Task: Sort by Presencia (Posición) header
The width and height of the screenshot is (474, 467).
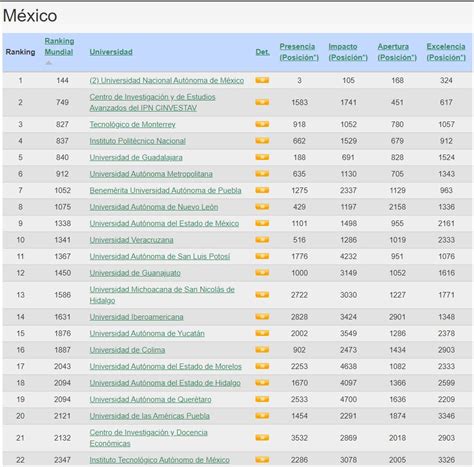Action: [299, 52]
